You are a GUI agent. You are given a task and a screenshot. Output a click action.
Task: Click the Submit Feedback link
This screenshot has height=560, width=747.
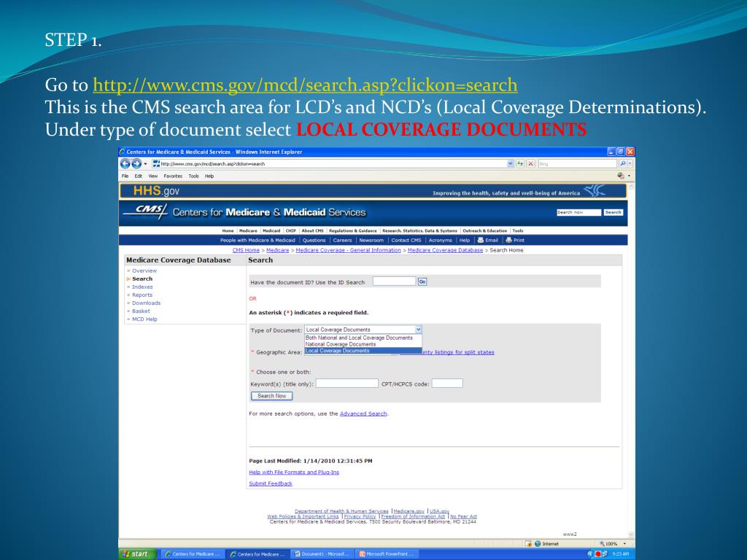270,484
